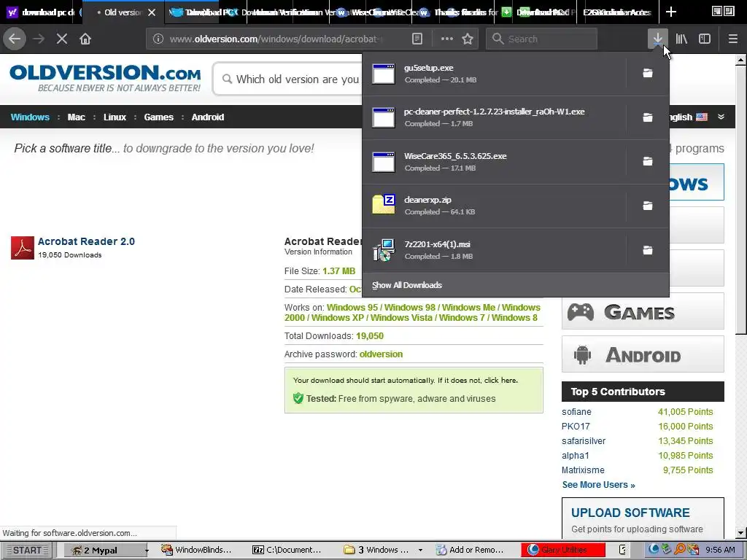Open folder containing cleanerxp.zip
This screenshot has height=560, width=747.
[648, 206]
